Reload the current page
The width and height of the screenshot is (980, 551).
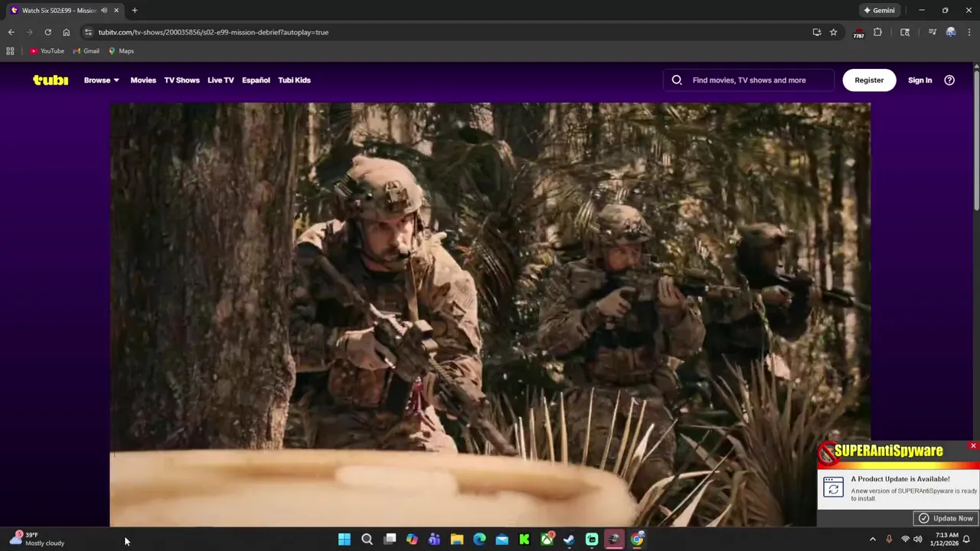pyautogui.click(x=47, y=32)
